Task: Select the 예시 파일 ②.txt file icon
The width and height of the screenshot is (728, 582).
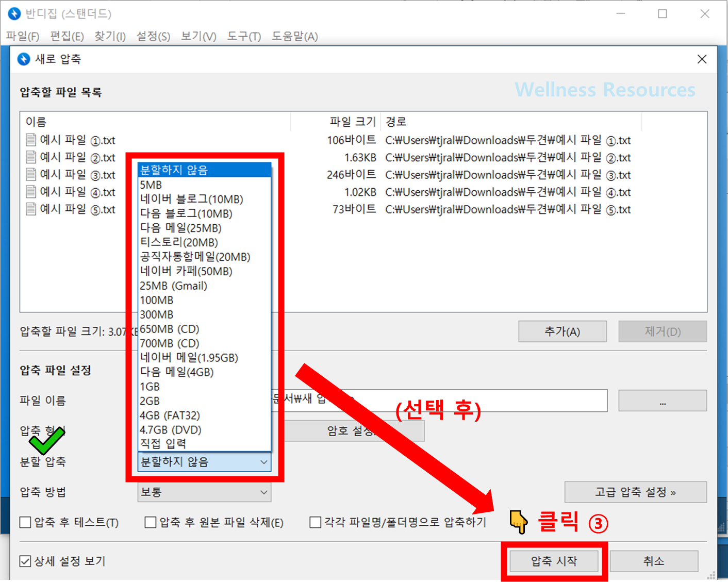Action: coord(31,157)
